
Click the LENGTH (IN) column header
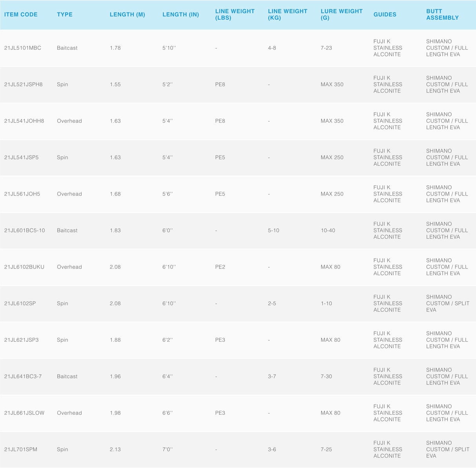coord(181,15)
